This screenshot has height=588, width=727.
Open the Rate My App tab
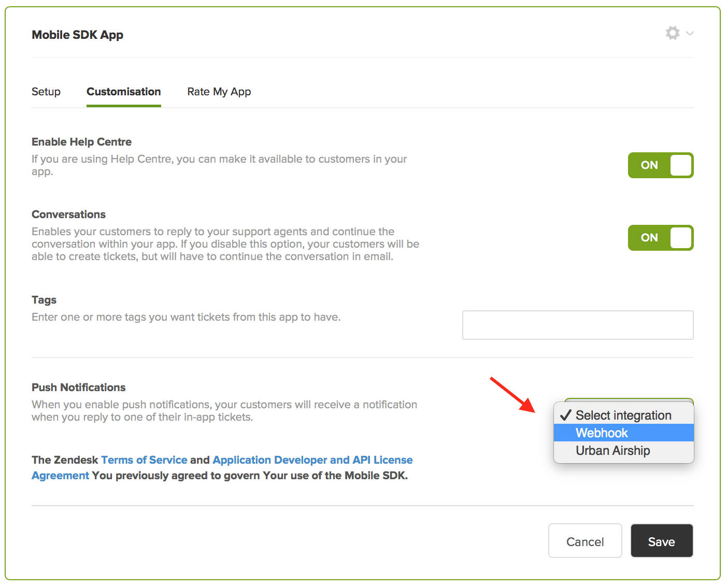(219, 92)
